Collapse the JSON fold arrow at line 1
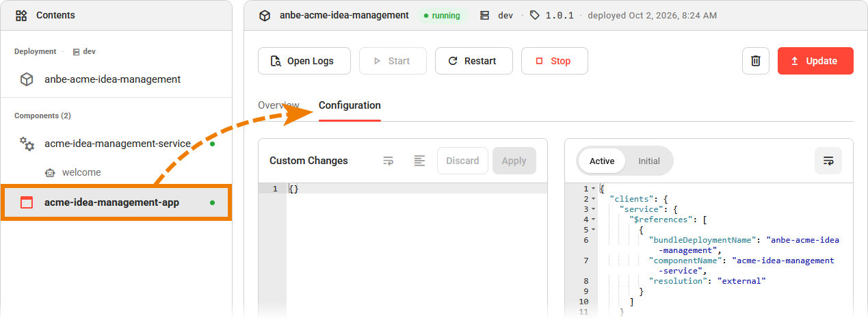Screen dimensions: 868x320 coord(593,189)
